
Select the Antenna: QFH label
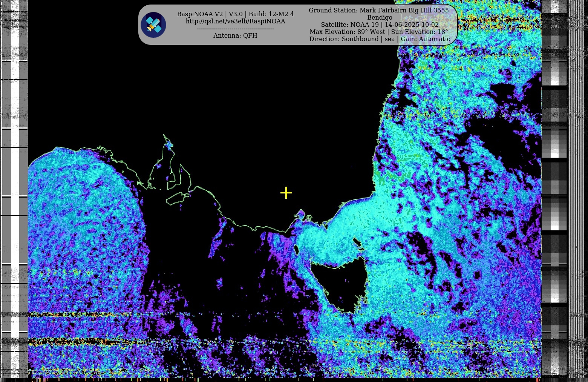pos(235,35)
